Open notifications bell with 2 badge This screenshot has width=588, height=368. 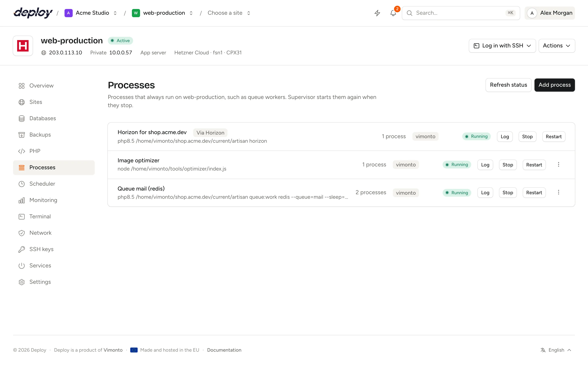tap(393, 13)
